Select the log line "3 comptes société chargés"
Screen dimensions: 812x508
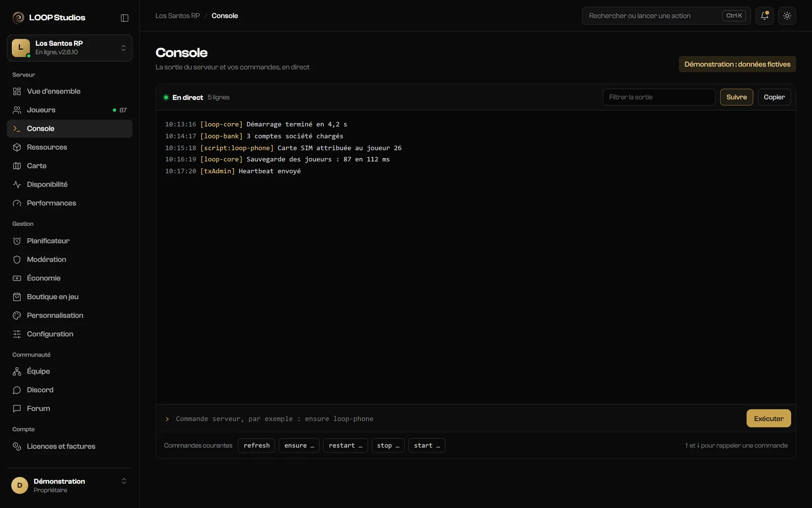click(x=295, y=136)
